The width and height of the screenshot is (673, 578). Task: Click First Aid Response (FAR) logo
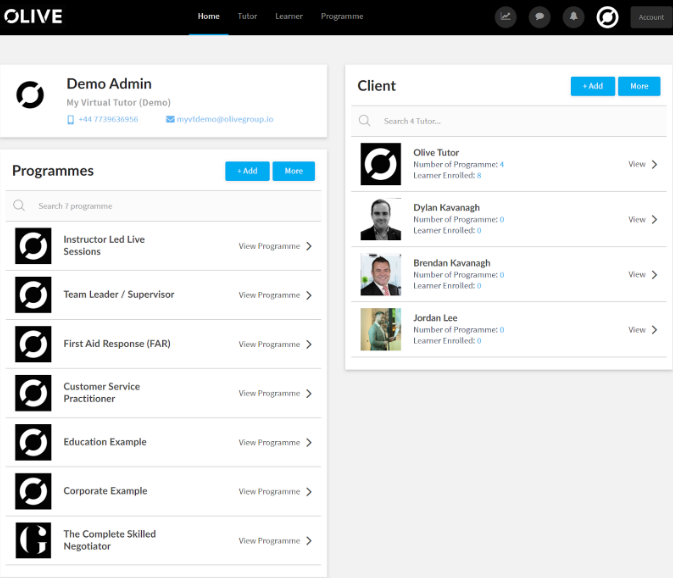click(33, 344)
